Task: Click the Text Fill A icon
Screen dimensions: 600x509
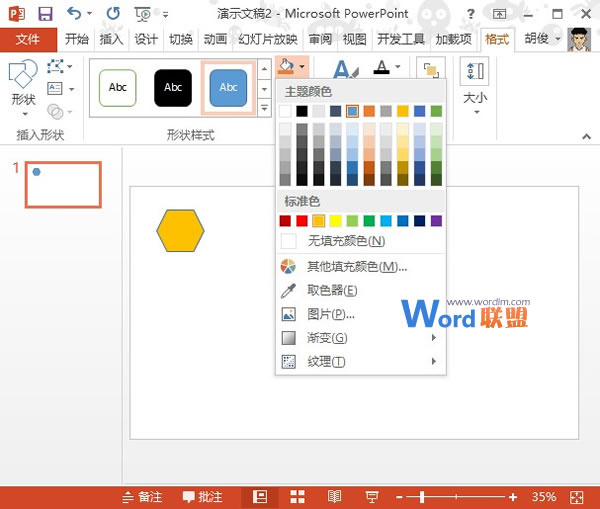Action: click(382, 67)
